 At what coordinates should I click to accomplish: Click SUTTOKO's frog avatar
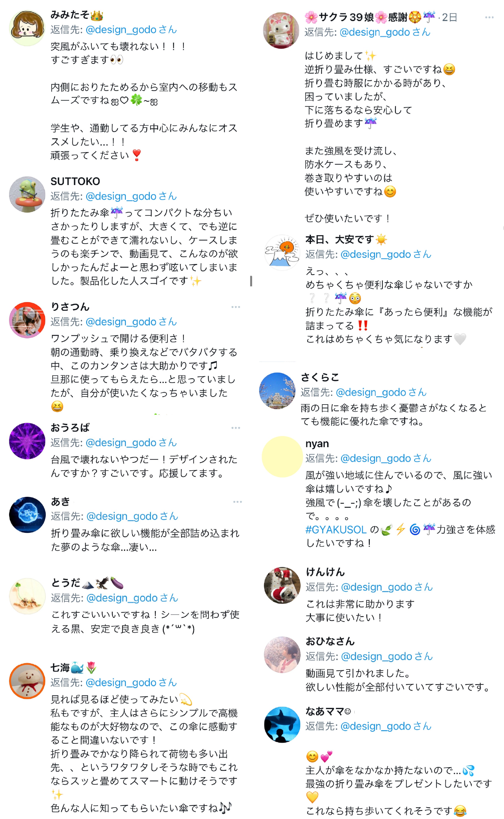27,195
